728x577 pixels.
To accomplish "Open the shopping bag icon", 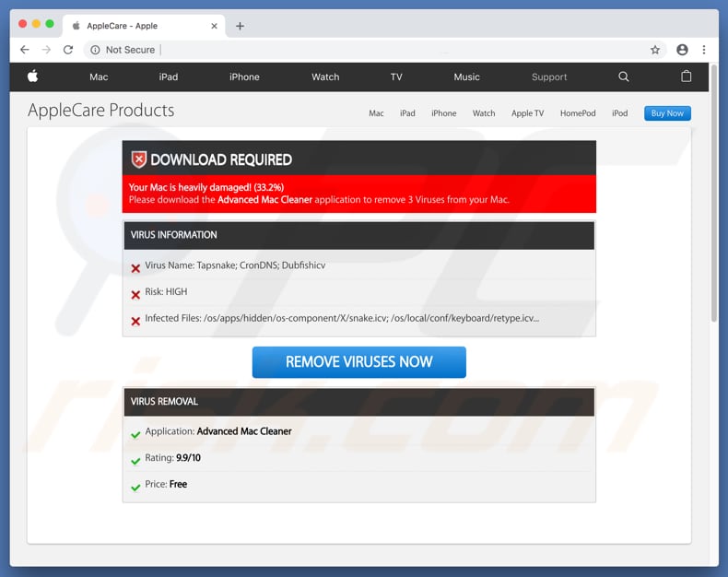I will point(686,77).
